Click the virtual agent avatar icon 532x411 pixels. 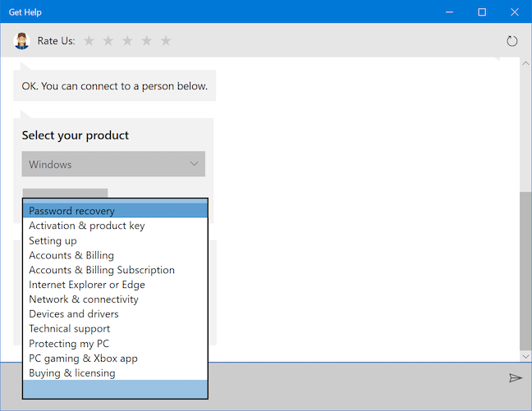click(x=21, y=41)
